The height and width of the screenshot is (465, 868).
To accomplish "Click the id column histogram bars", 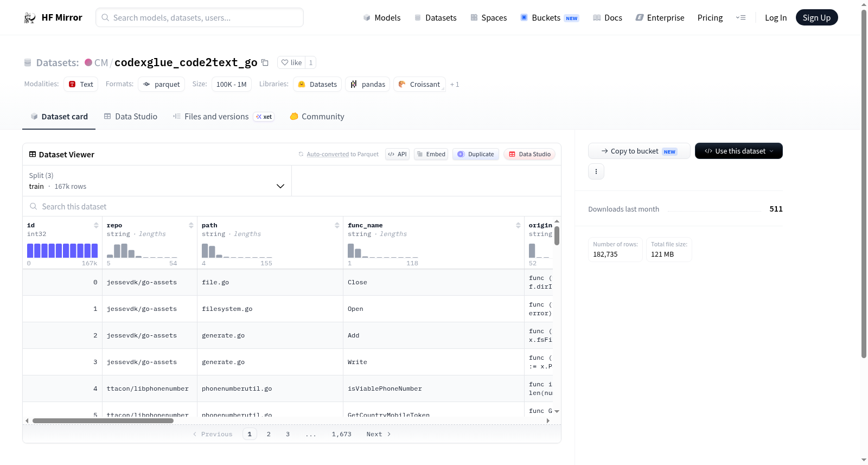I will pyautogui.click(x=62, y=250).
